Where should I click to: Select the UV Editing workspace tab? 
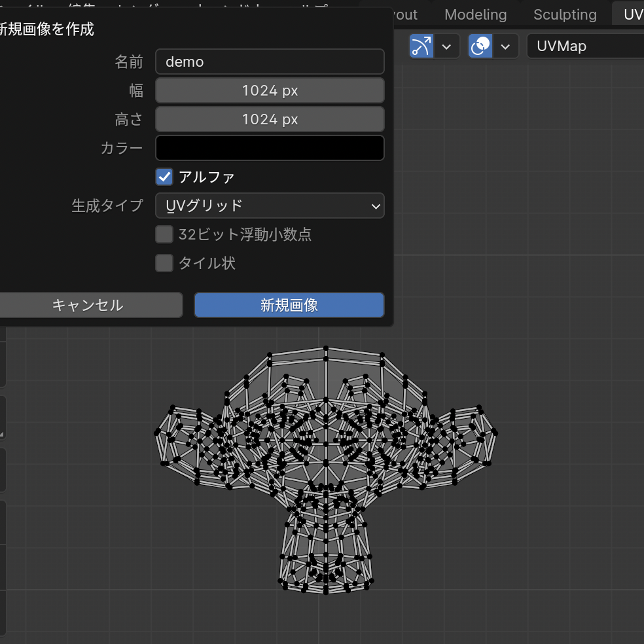point(632,14)
